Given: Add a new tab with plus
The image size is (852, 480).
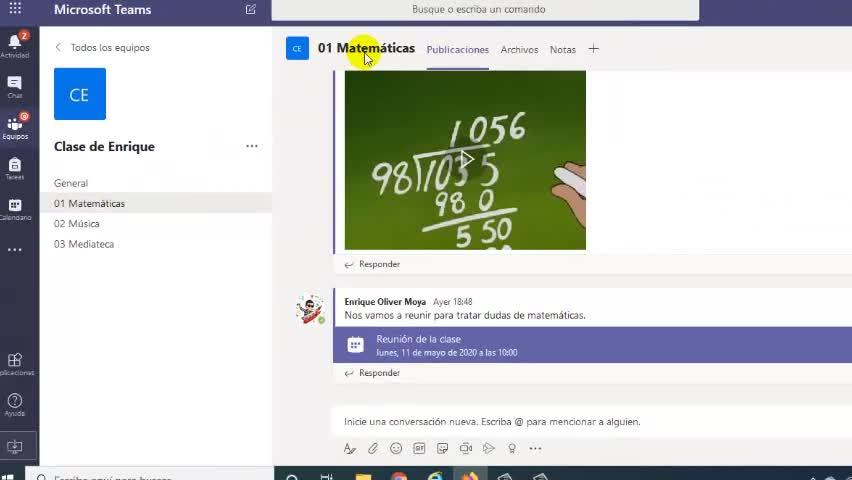Looking at the screenshot, I should click(x=593, y=49).
